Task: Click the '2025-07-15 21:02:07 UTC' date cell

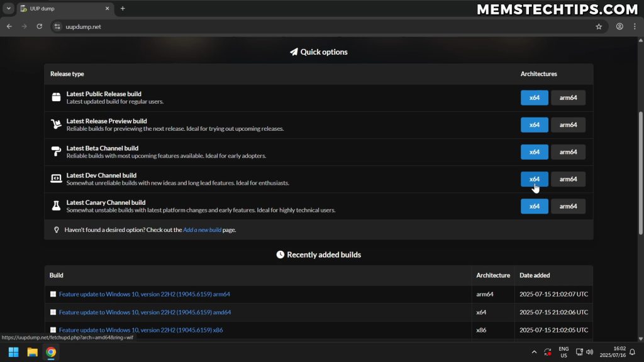Action: pos(553,294)
